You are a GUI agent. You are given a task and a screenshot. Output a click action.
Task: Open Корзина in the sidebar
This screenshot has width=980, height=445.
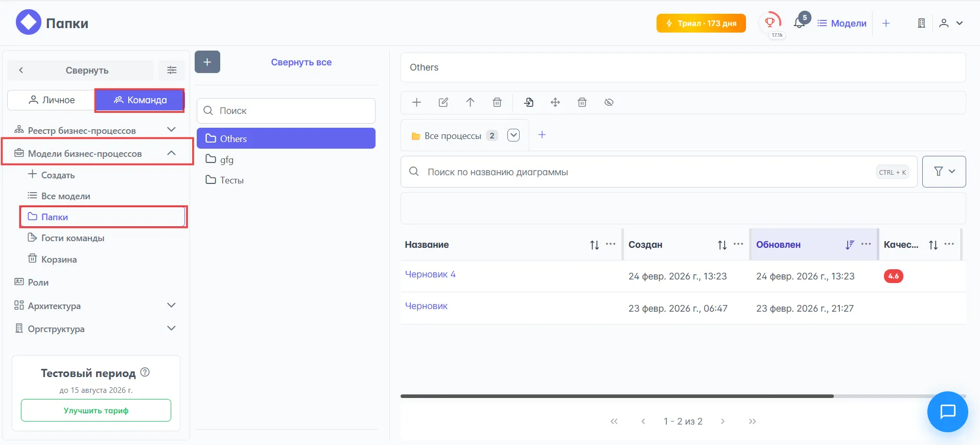pos(59,260)
